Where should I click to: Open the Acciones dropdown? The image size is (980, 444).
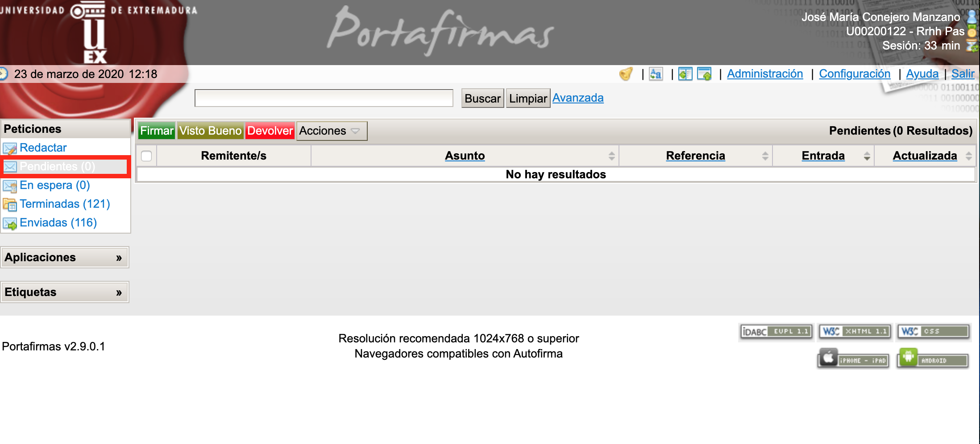pyautogui.click(x=331, y=131)
